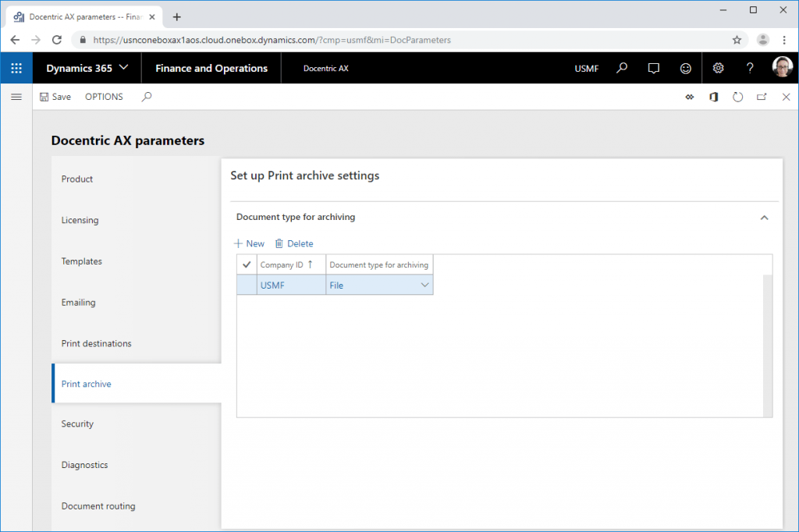
Task: Switch to the Templates tab
Action: (81, 261)
